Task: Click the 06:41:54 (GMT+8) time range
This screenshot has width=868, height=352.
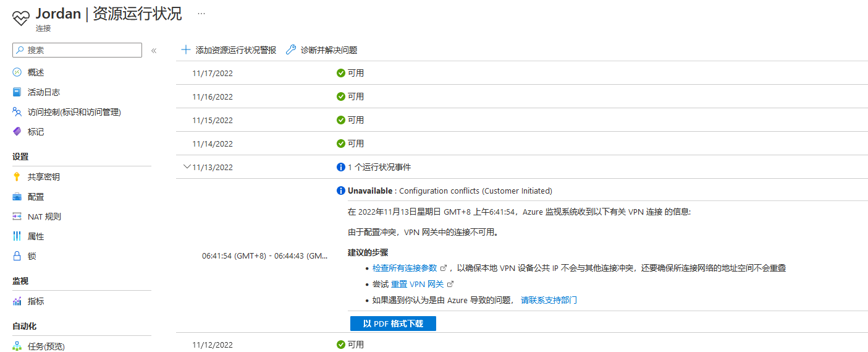Action: (265, 255)
